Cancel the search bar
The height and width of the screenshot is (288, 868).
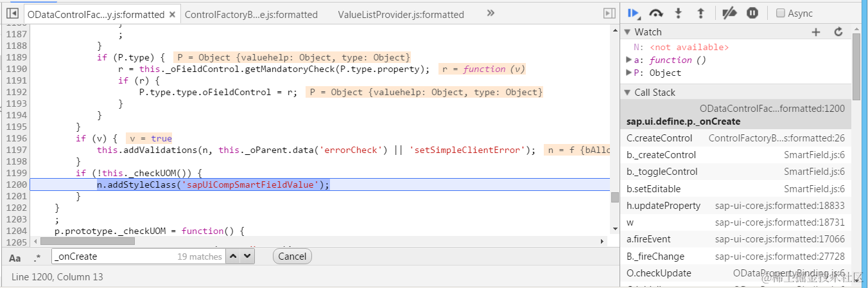292,256
